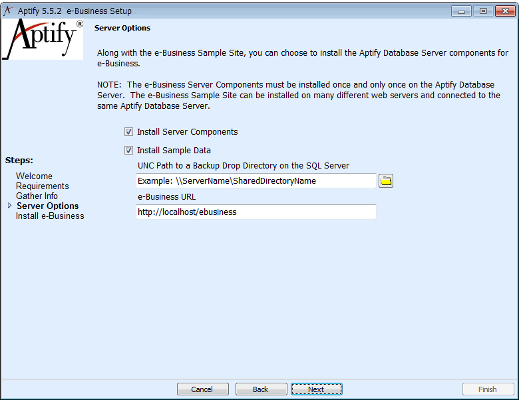Viewport: 524px width, 404px height.
Task: Select the Requirements step
Action: tap(42, 186)
